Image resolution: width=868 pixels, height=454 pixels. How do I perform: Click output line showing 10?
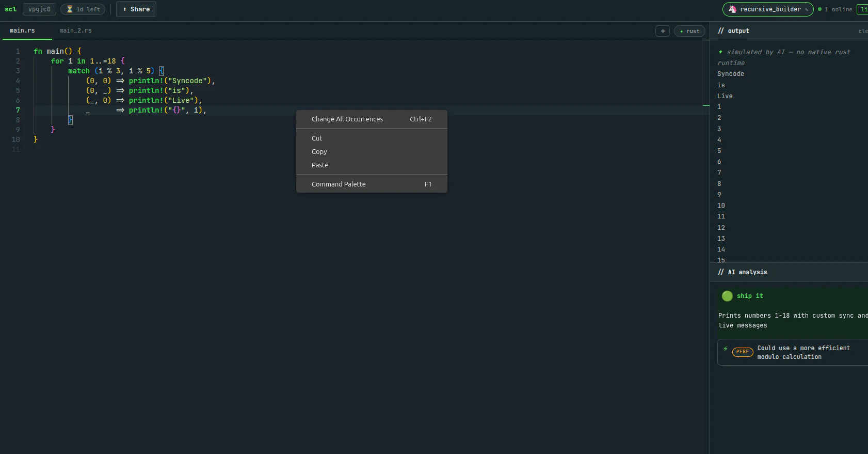pyautogui.click(x=721, y=206)
